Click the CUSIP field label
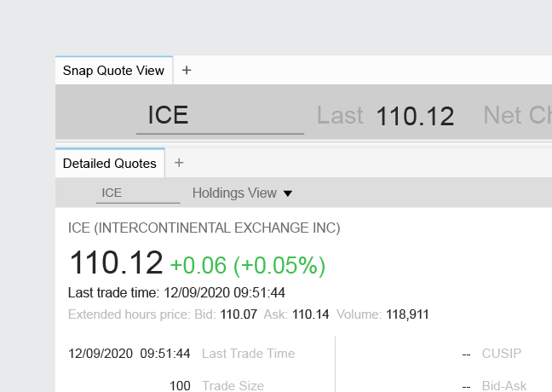 501,354
